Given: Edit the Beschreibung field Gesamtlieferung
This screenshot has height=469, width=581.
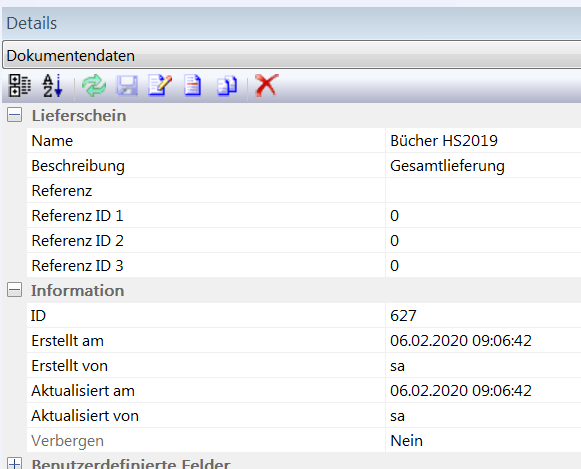Looking at the screenshot, I should tap(484, 166).
